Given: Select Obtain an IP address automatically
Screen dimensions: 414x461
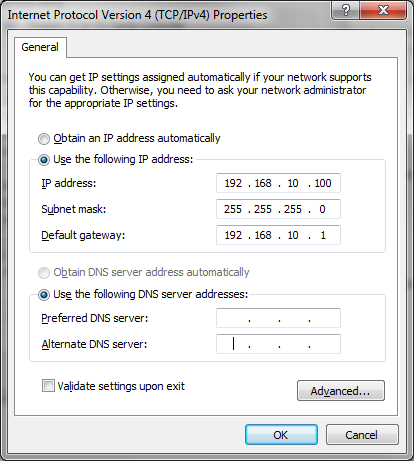Looking at the screenshot, I should 44,139.
